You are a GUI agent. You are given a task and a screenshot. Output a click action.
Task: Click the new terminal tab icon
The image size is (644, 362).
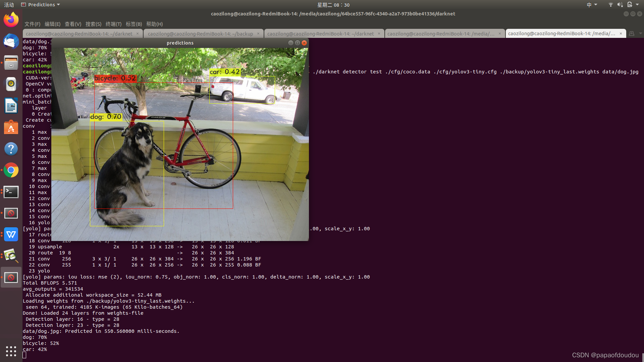(632, 34)
